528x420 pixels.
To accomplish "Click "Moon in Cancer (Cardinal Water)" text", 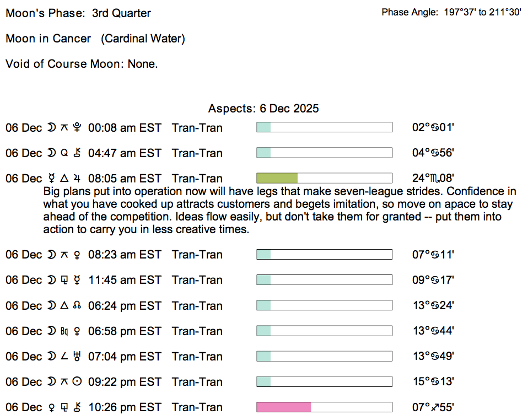I will (x=95, y=39).
